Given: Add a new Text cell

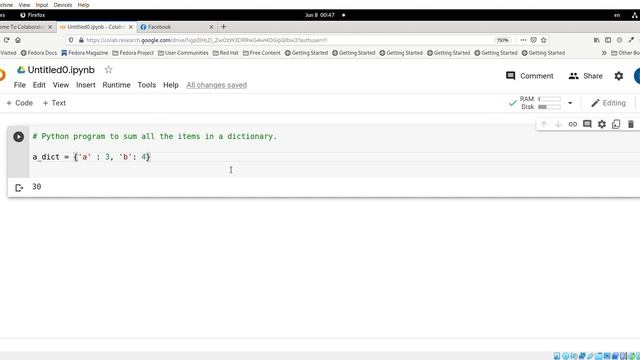Looking at the screenshot, I should [54, 103].
